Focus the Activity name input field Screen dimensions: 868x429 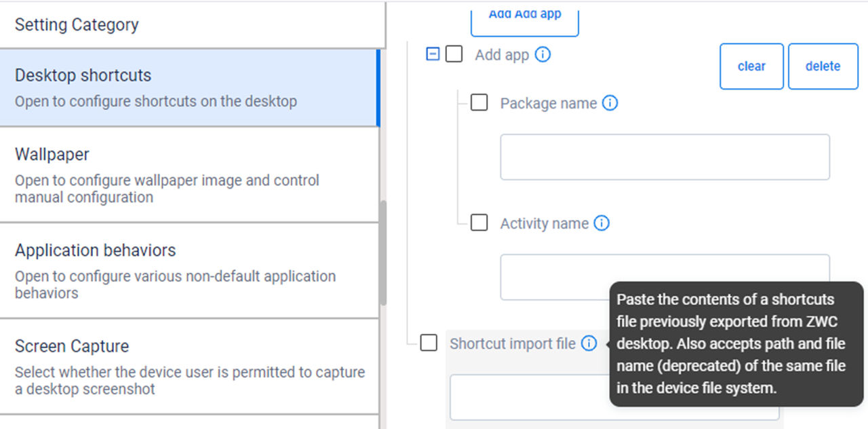point(665,277)
